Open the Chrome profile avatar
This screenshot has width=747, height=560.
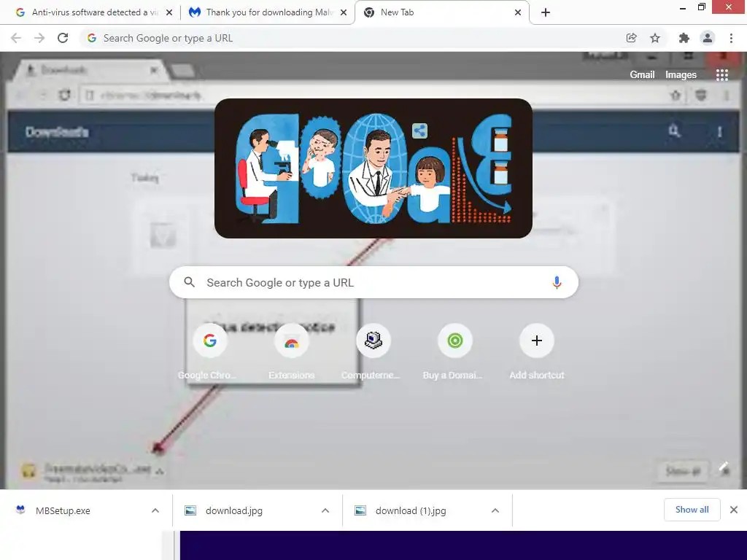[x=708, y=38]
